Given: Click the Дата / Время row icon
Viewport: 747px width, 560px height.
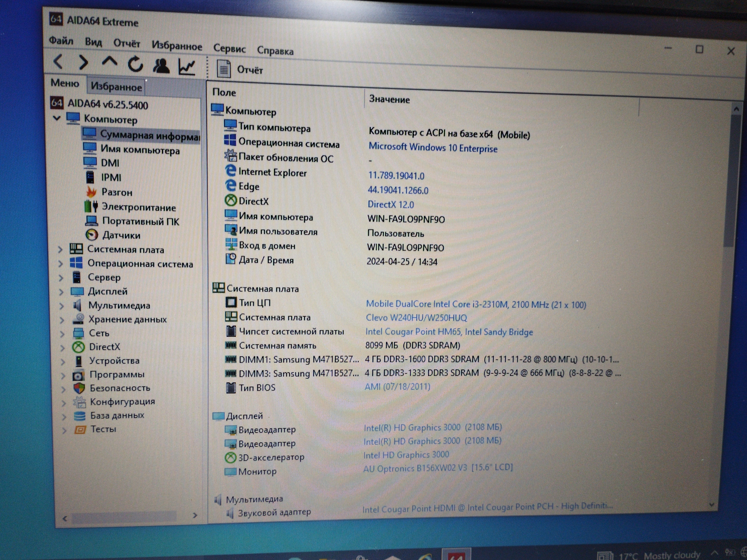Looking at the screenshot, I should coord(231,259).
